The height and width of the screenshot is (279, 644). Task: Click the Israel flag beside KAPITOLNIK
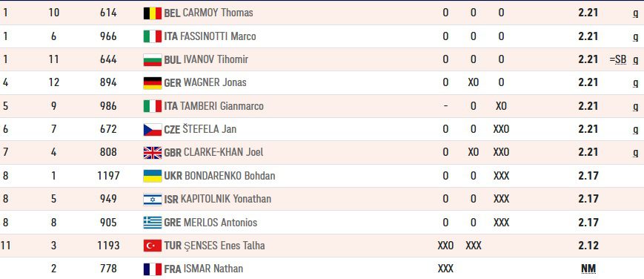coord(153,199)
